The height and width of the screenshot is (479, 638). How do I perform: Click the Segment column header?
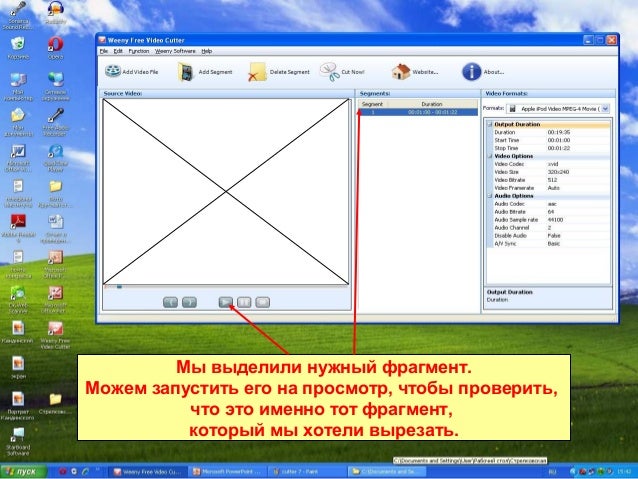tap(372, 104)
